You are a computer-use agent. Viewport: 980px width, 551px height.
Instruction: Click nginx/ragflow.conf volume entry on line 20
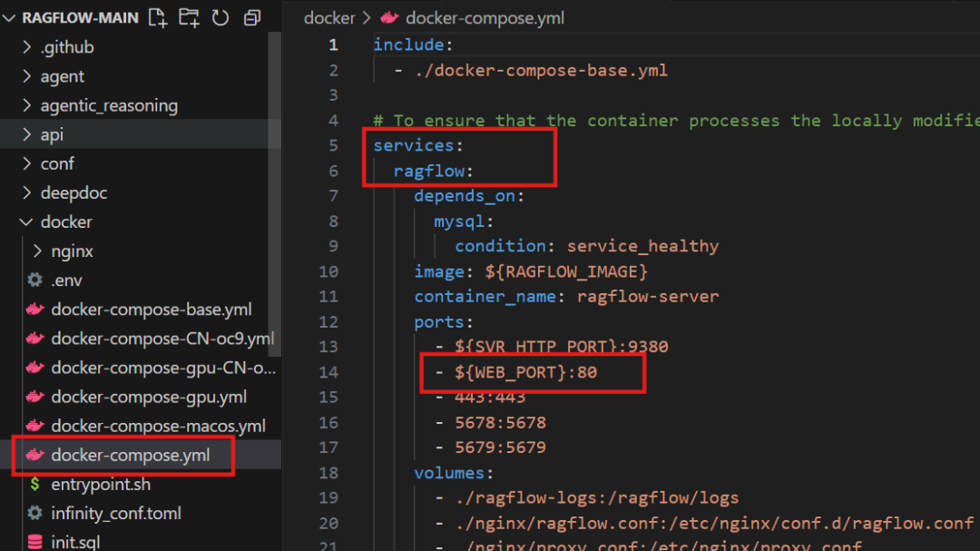point(714,523)
